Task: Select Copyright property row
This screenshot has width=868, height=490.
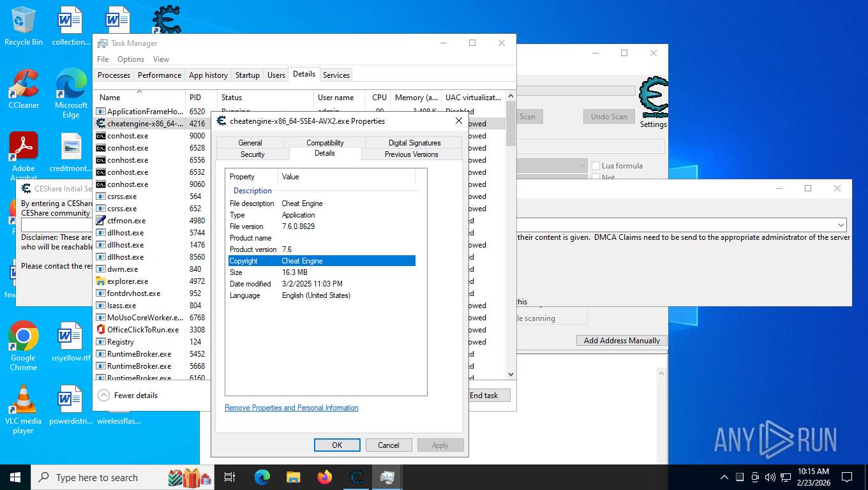Action: tap(322, 261)
